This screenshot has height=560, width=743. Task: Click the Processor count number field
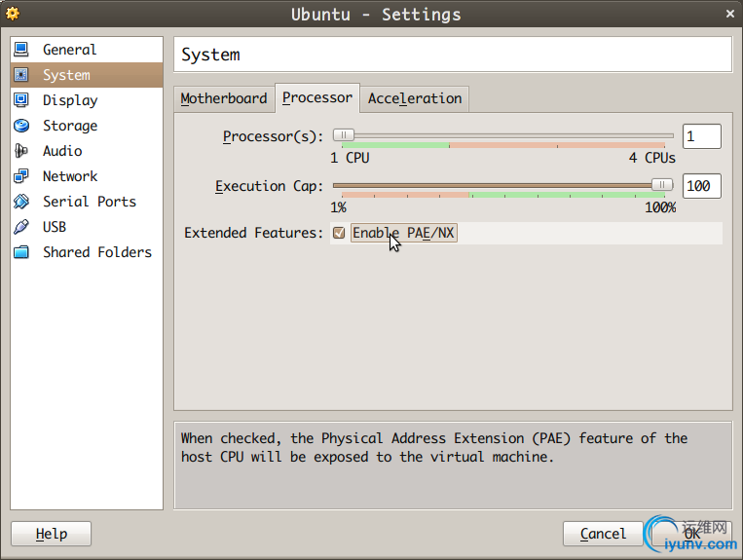point(702,136)
